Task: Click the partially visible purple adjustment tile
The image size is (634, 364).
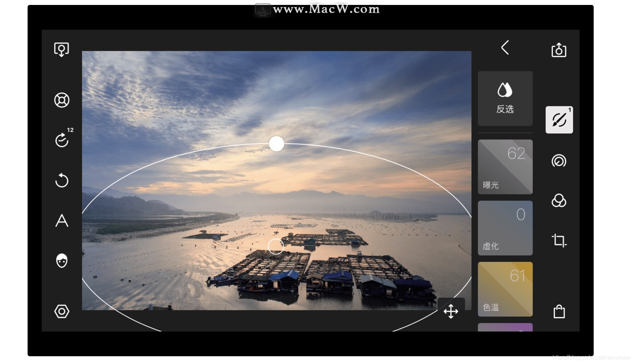Action: [505, 327]
